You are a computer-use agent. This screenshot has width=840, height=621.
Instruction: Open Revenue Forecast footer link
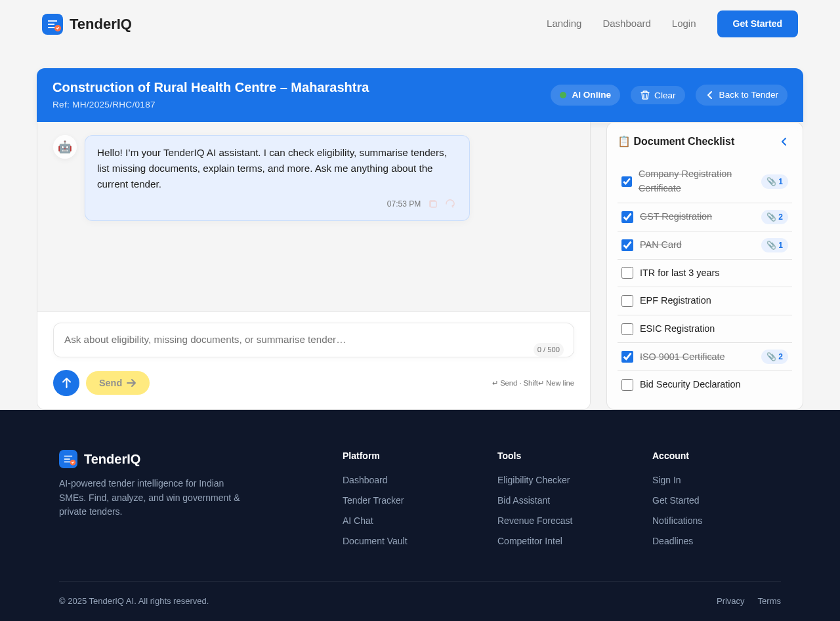click(535, 521)
